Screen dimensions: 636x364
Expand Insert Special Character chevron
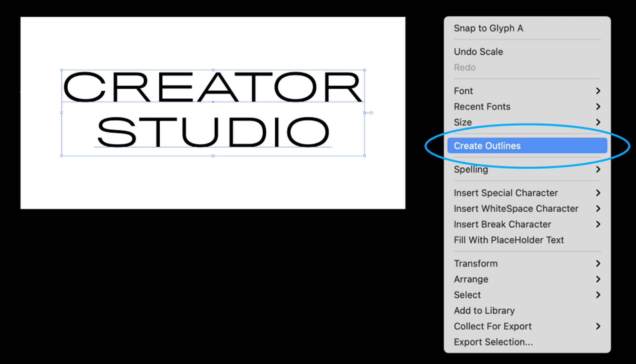pyautogui.click(x=598, y=193)
